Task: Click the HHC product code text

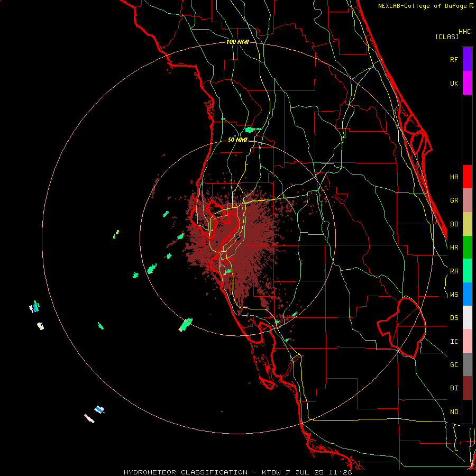Action: tap(465, 32)
